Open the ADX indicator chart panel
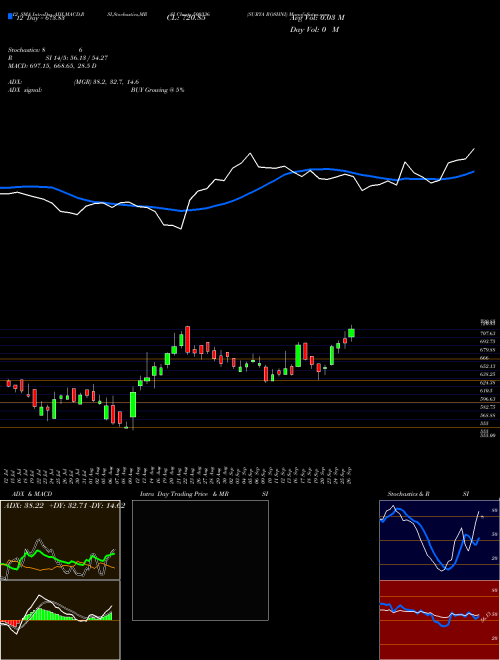Viewport: 500px width, 660px height. pyautogui.click(x=60, y=540)
